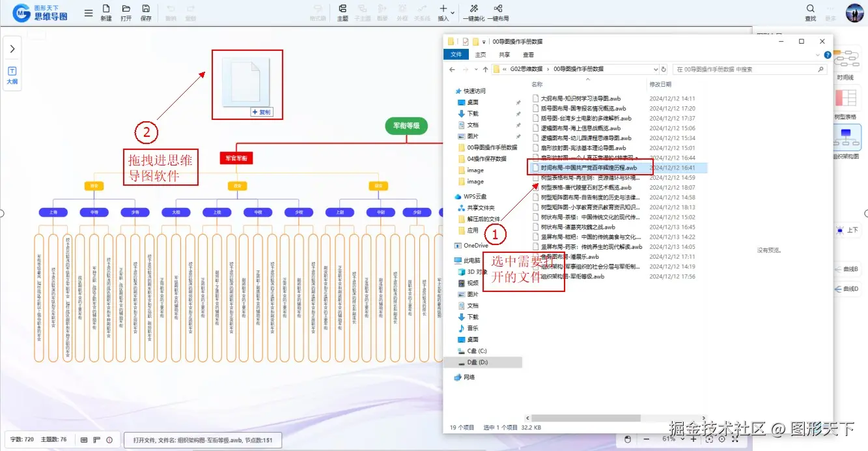The height and width of the screenshot is (451, 868).
Task: Sort by the 修改日期 column header
Action: tap(661, 84)
